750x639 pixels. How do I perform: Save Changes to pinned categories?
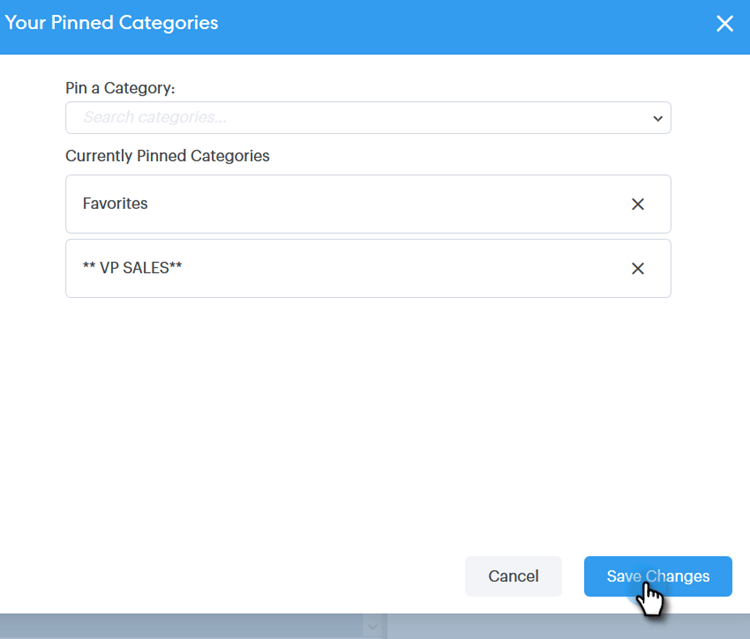[658, 576]
